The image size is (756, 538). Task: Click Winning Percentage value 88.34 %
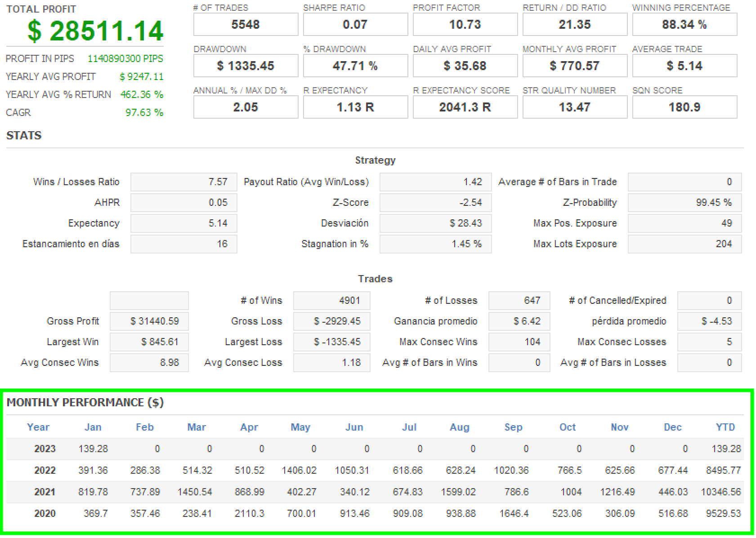click(x=684, y=24)
